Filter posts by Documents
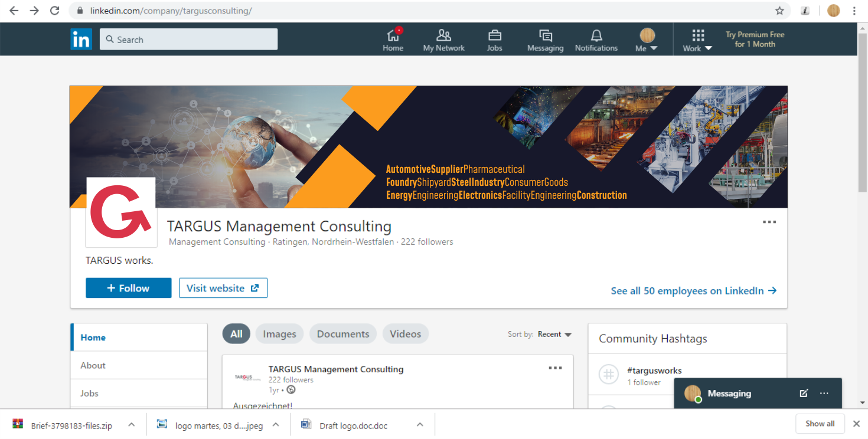The width and height of the screenshot is (868, 439). [x=343, y=334]
